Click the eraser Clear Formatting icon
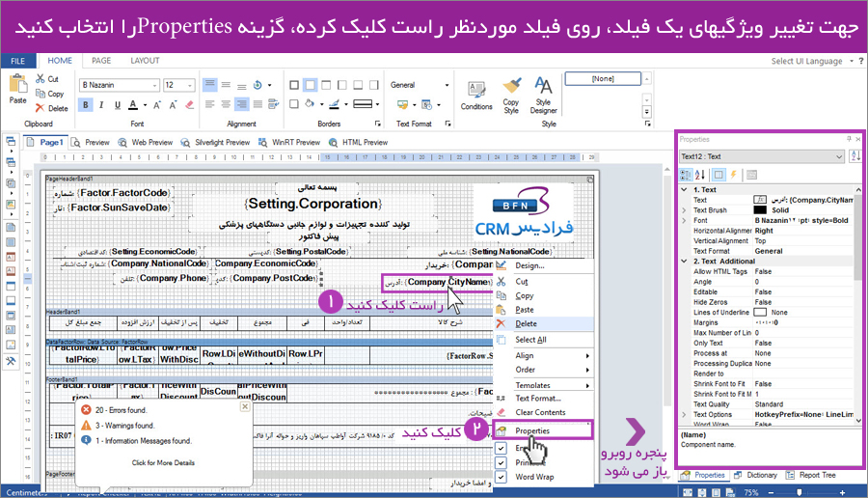This screenshot has height=498, width=868. 189,104
